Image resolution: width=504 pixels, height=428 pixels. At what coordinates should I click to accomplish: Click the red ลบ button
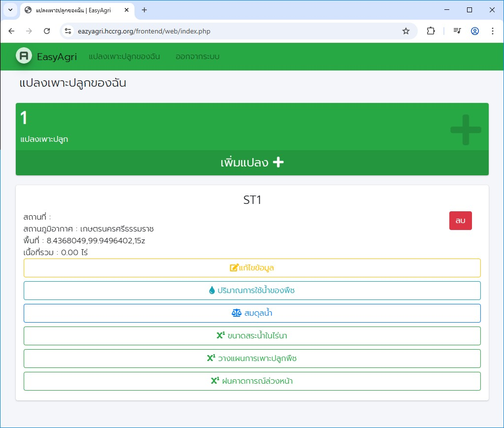(460, 221)
